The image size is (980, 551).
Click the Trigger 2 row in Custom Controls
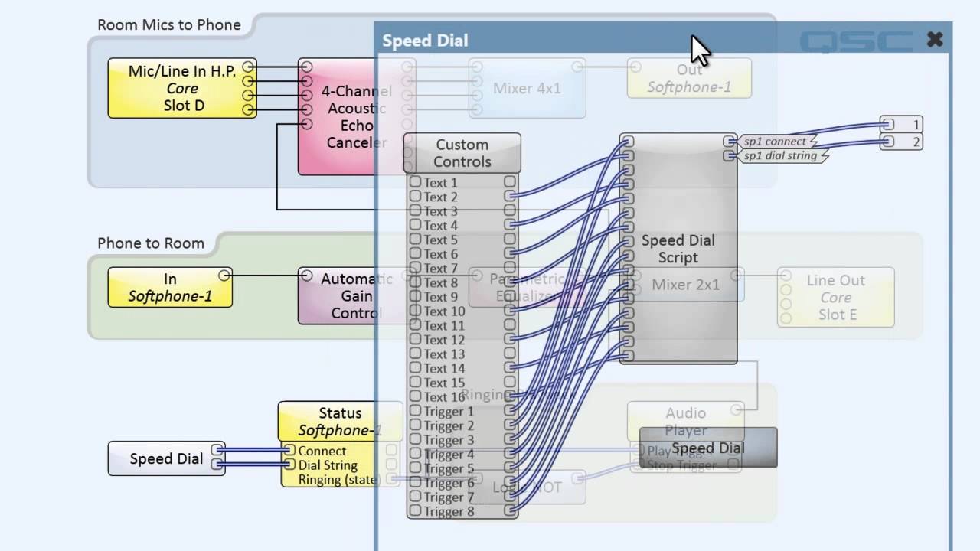click(x=462, y=425)
